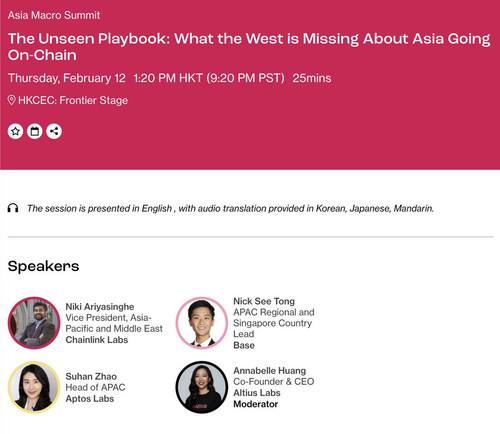
Task: Click the Niki Ariyasinghe name link
Action: [x=100, y=307]
